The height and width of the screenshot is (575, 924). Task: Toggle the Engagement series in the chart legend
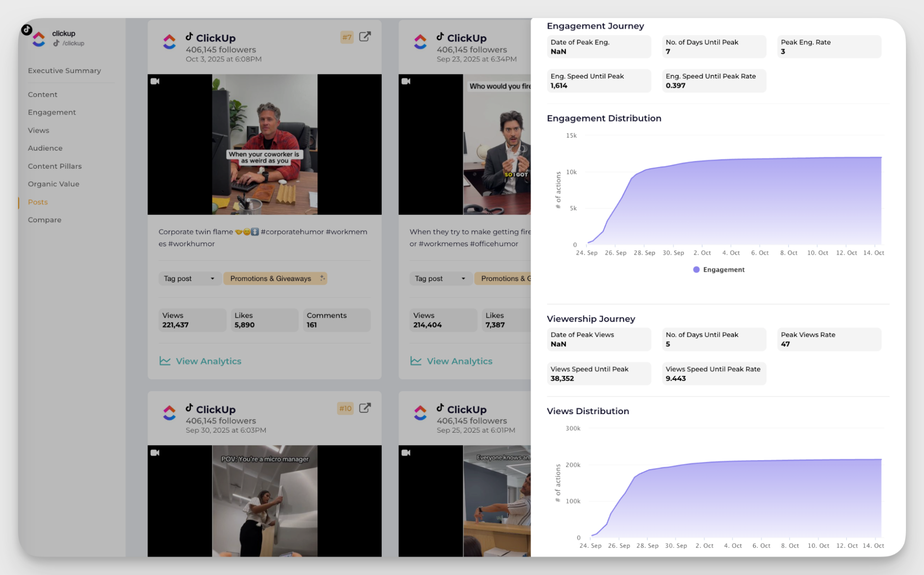[x=718, y=269]
